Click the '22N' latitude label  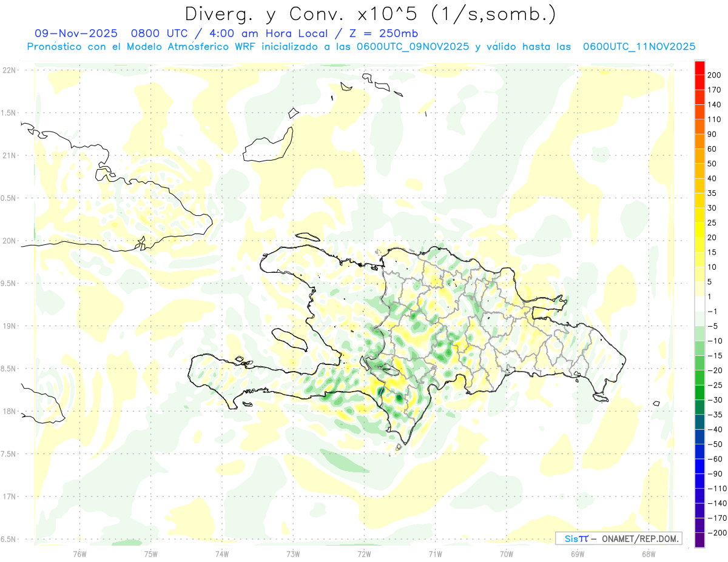click(9, 70)
